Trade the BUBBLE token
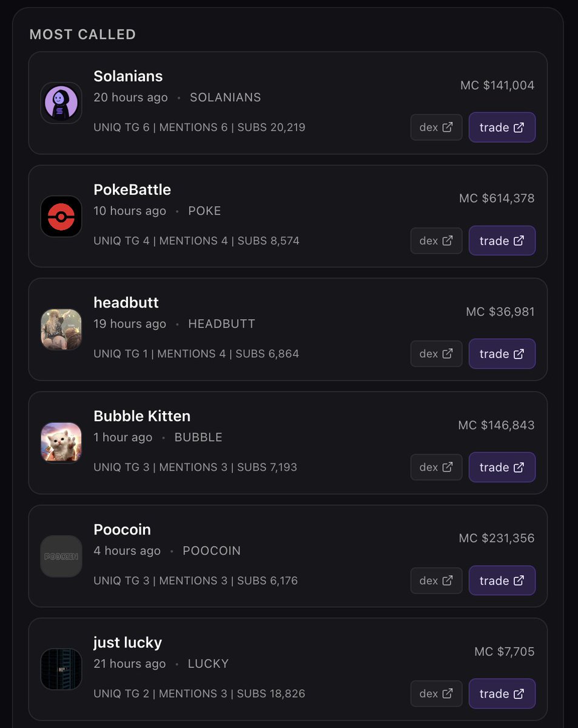 [x=502, y=467]
